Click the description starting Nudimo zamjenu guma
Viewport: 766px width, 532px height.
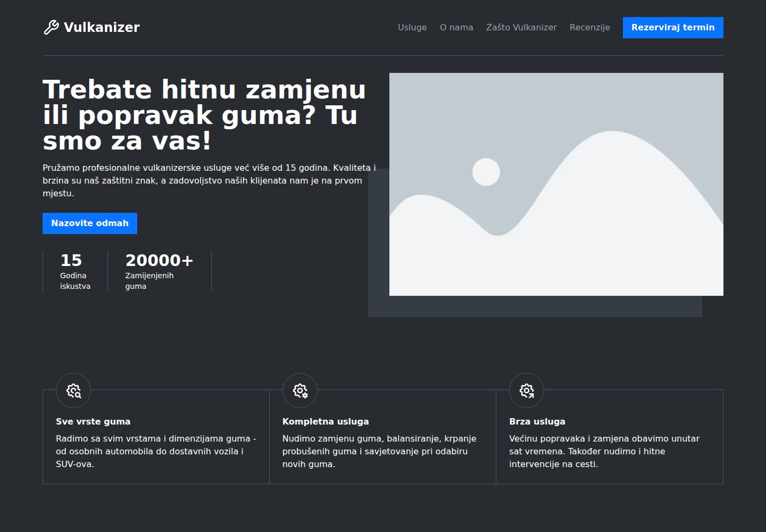pyautogui.click(x=379, y=451)
